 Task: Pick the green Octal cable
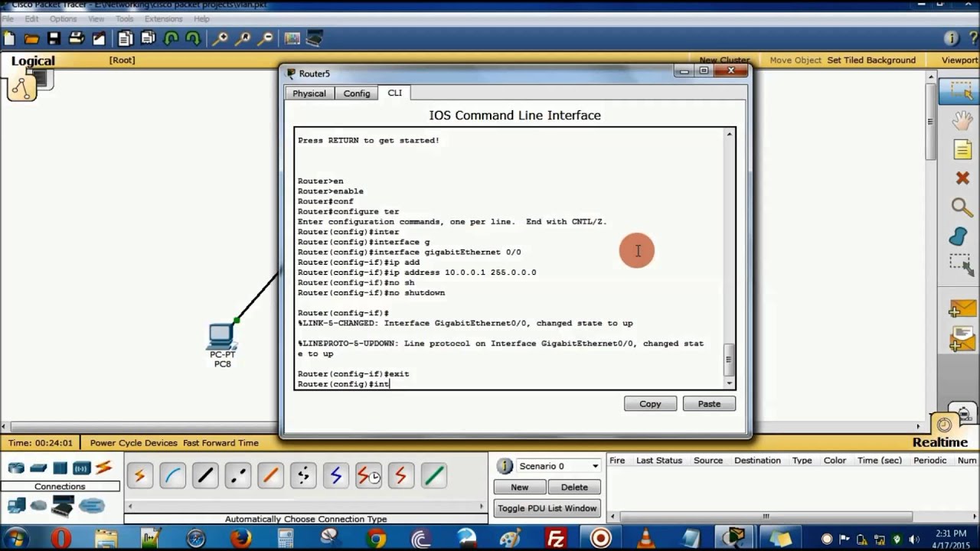pos(434,476)
